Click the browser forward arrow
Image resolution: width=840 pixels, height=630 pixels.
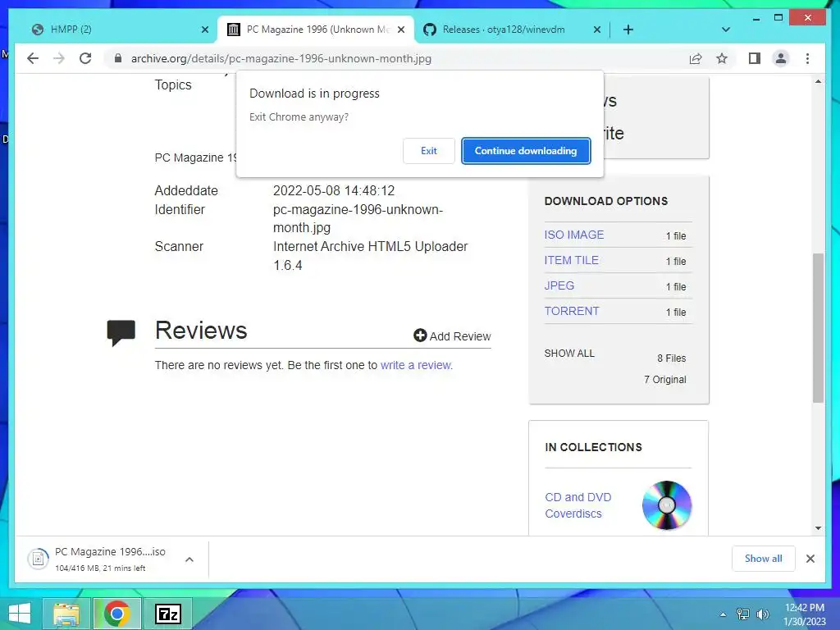59,58
